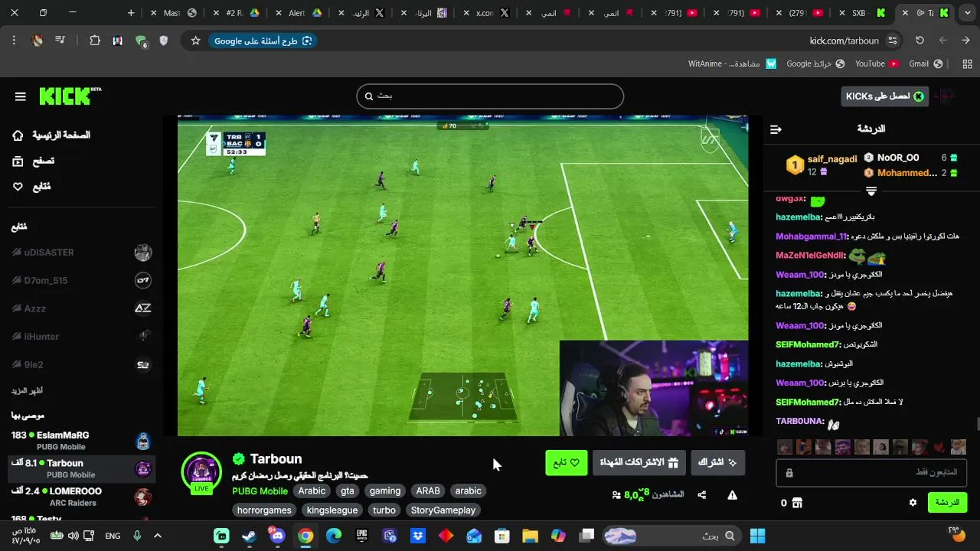The width and height of the screenshot is (980, 551).
Task: Click the viewers count icon
Action: click(x=616, y=495)
